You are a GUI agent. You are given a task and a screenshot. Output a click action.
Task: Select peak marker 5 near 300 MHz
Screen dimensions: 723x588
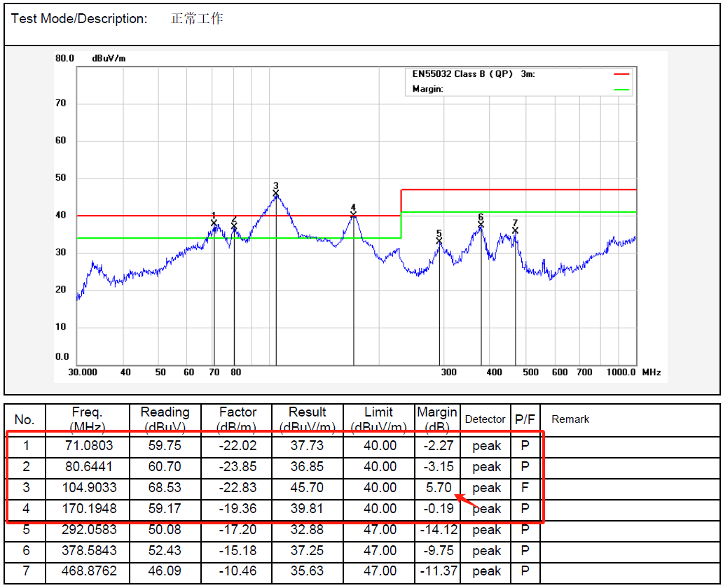(x=439, y=240)
